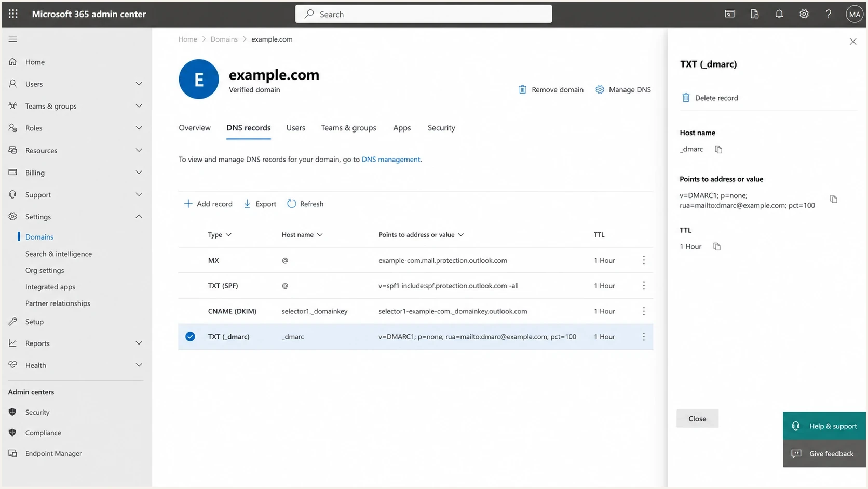The height and width of the screenshot is (489, 868).
Task: Open the MA account avatar
Action: point(854,14)
